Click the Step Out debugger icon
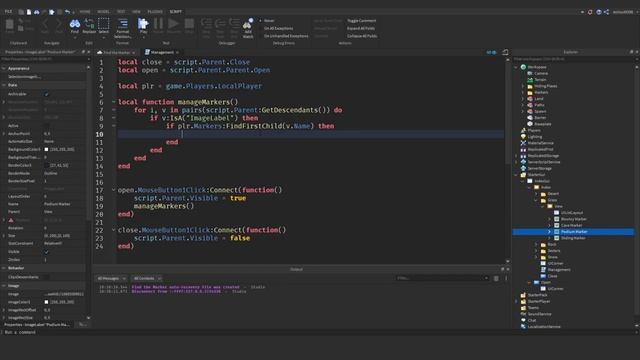Viewport: 640px width, 360px height. tap(234, 24)
